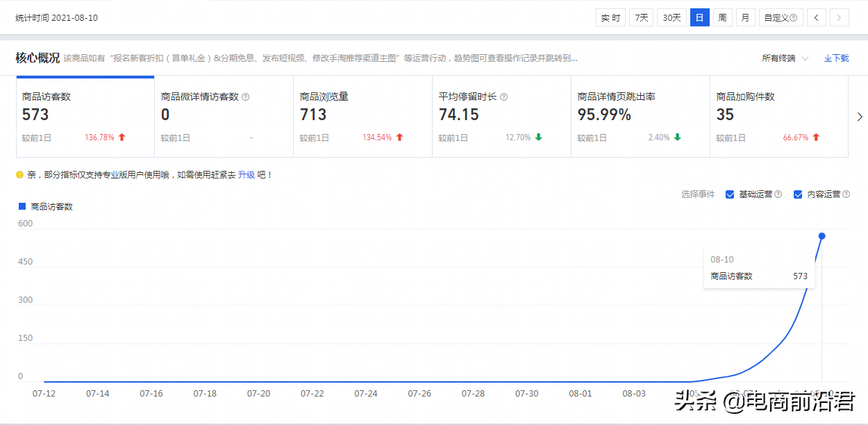Screen dimensions: 868x425
Task: Go to previous date with left arrow
Action: (817, 18)
